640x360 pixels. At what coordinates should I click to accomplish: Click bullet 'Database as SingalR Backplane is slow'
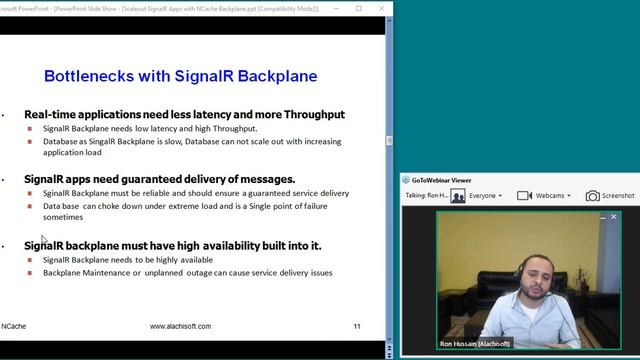[192, 147]
